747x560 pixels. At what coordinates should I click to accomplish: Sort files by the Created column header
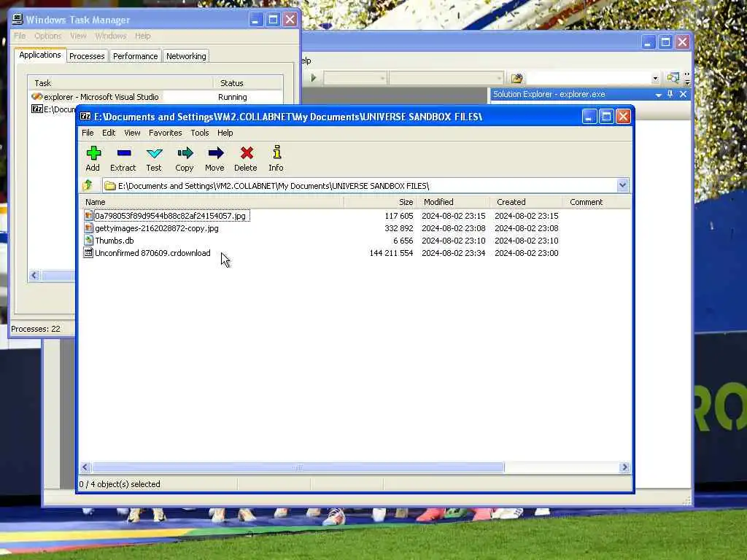coord(527,202)
